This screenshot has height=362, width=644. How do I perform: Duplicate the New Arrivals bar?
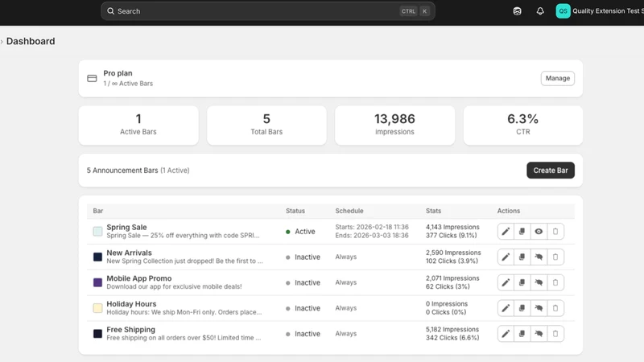pyautogui.click(x=522, y=257)
